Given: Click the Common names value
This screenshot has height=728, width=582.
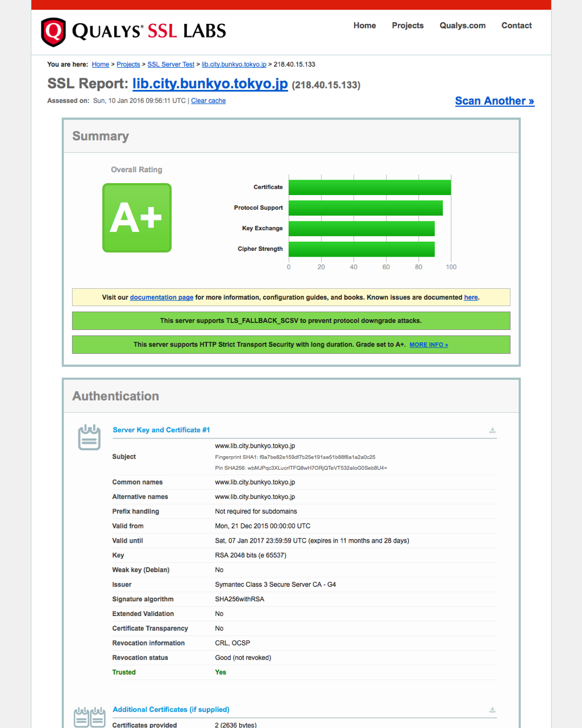Looking at the screenshot, I should click(255, 482).
